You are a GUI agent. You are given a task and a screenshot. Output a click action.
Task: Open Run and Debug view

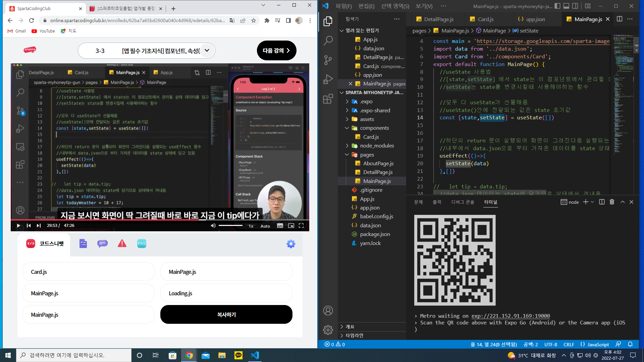(328, 79)
